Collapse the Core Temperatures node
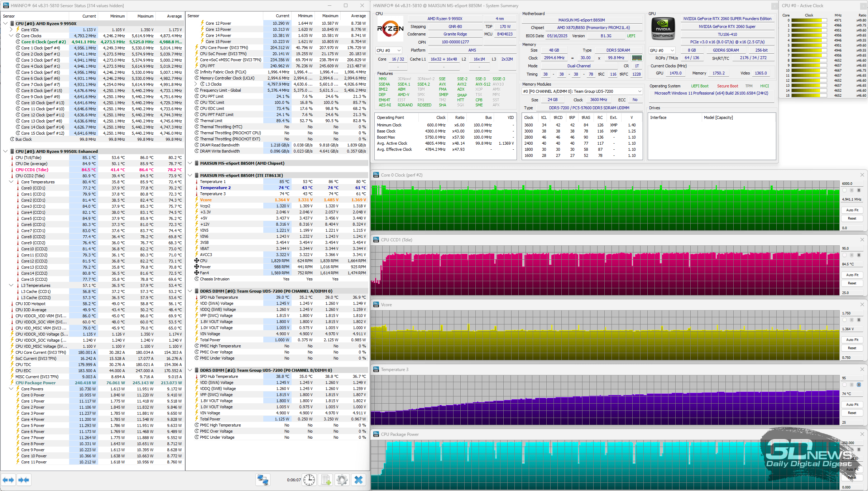 [x=11, y=182]
